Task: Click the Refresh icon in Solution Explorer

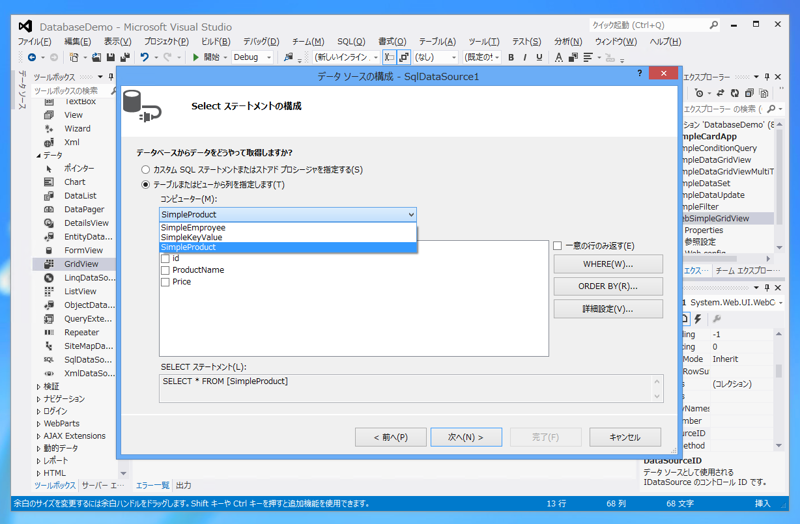Action: tap(735, 93)
